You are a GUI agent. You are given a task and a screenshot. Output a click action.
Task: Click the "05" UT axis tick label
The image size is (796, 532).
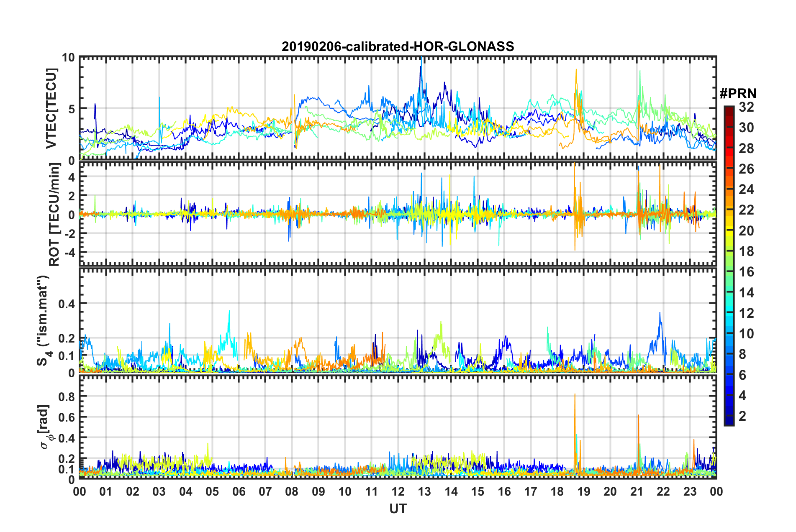[212, 491]
